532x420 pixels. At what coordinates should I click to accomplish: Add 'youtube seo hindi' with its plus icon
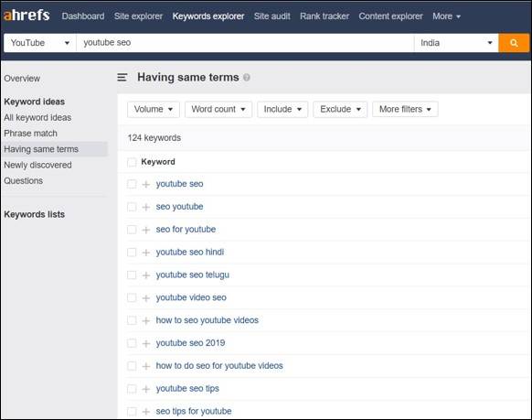click(x=146, y=253)
